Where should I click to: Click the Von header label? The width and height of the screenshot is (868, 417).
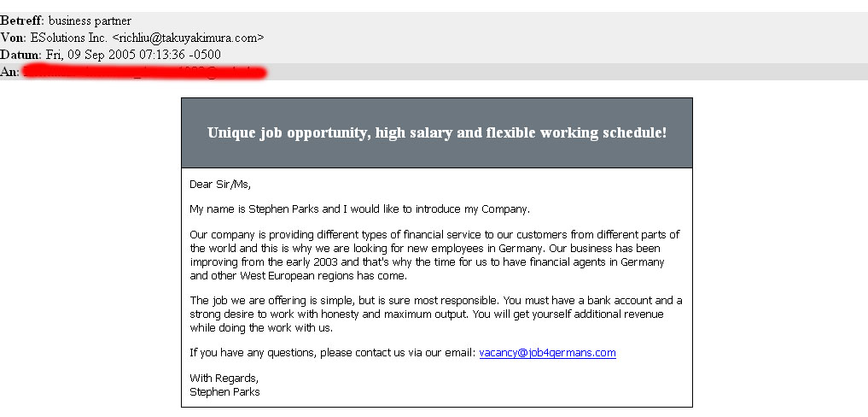point(14,38)
